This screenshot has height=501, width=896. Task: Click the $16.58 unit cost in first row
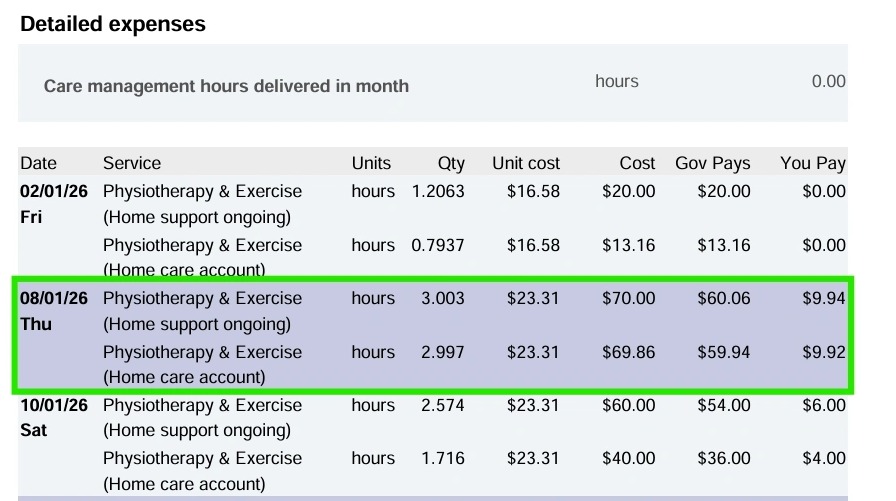click(533, 191)
